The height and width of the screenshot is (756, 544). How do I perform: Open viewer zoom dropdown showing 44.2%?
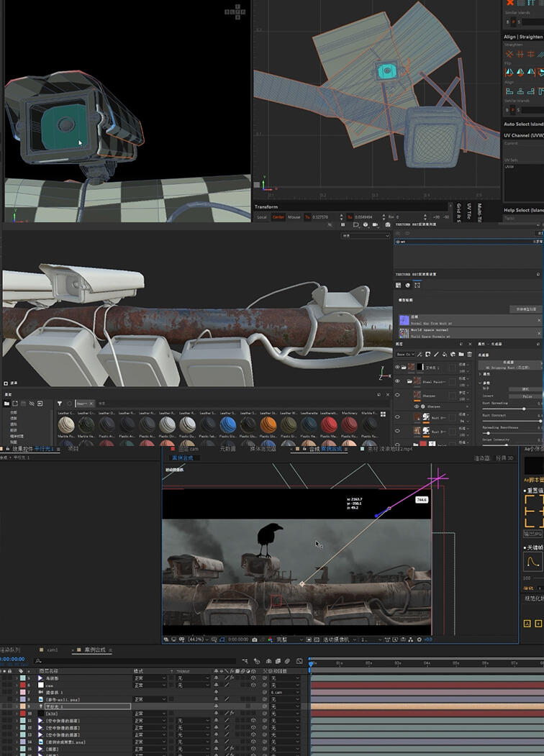[196, 639]
